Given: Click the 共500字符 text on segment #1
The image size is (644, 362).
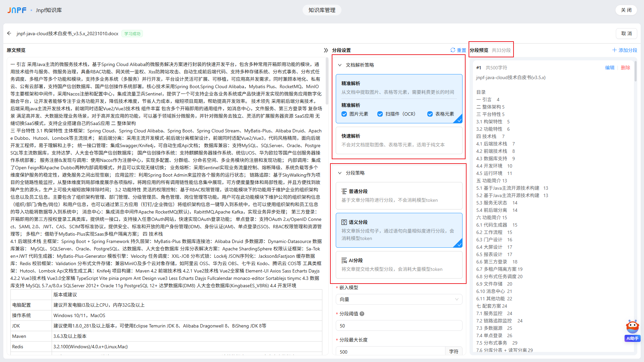Looking at the screenshot, I should point(496,68).
